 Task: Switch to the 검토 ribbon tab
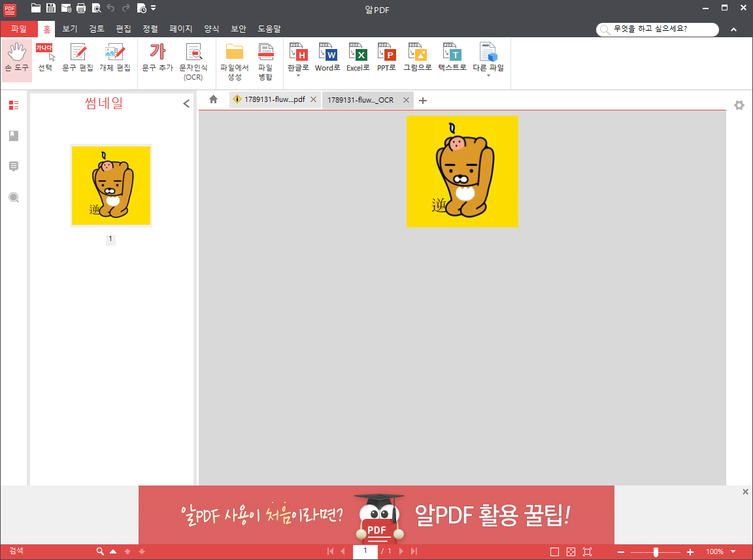[x=97, y=29]
